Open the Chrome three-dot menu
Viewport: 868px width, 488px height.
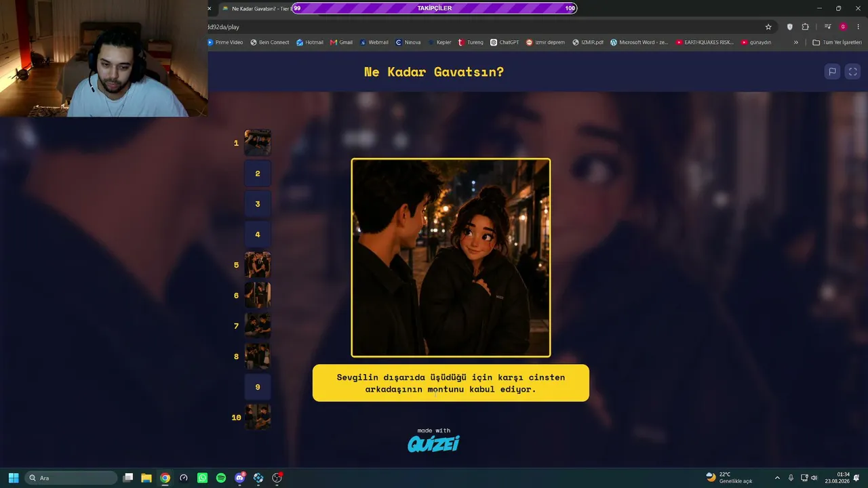click(x=858, y=27)
